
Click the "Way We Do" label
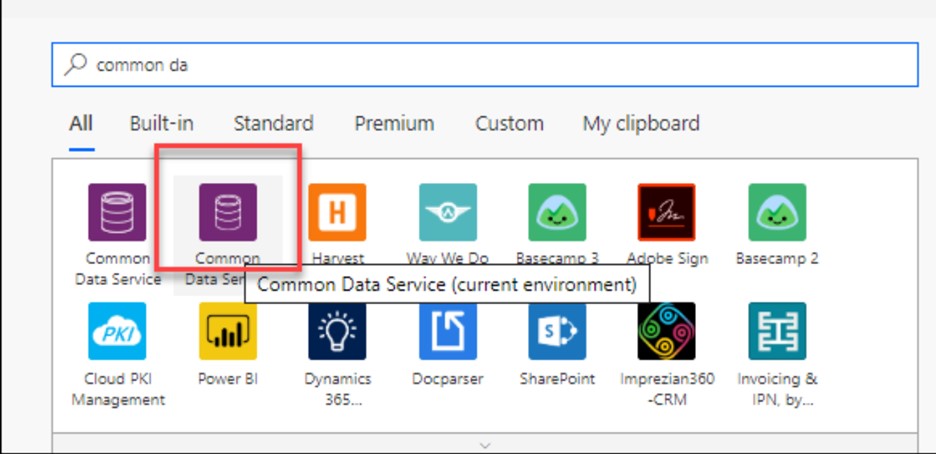click(x=448, y=258)
